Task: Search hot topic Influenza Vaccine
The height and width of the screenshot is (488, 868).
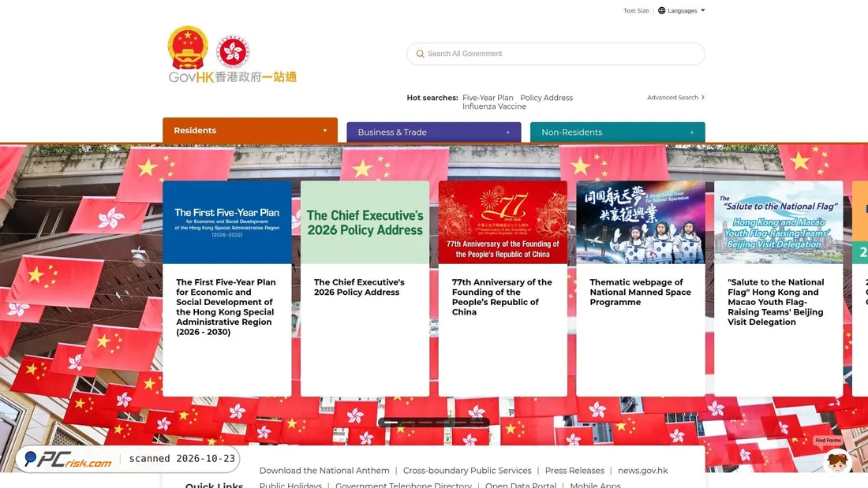Action: [494, 106]
